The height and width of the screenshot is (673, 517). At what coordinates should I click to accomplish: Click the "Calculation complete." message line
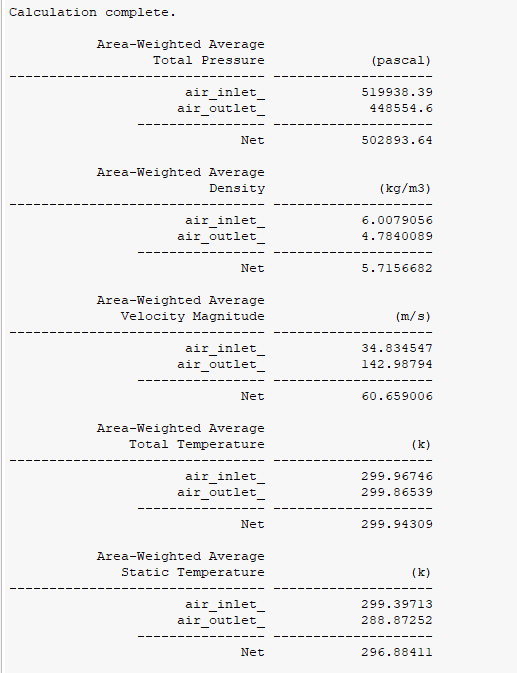(92, 12)
